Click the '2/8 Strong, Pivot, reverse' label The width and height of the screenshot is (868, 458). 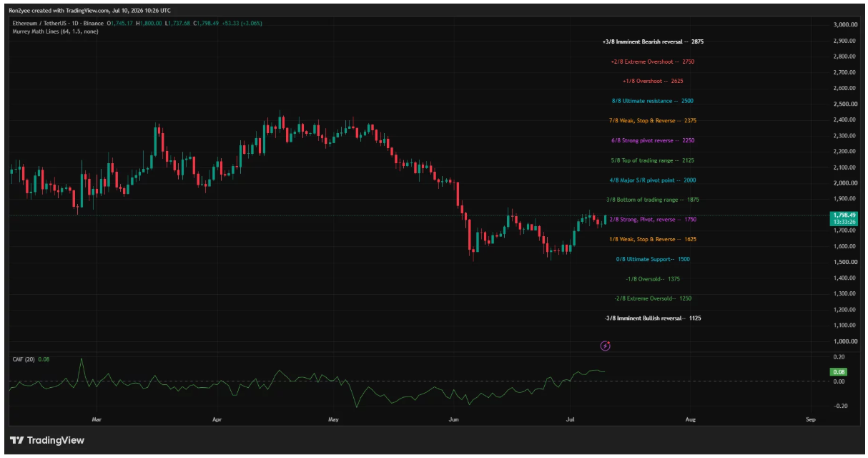point(654,220)
